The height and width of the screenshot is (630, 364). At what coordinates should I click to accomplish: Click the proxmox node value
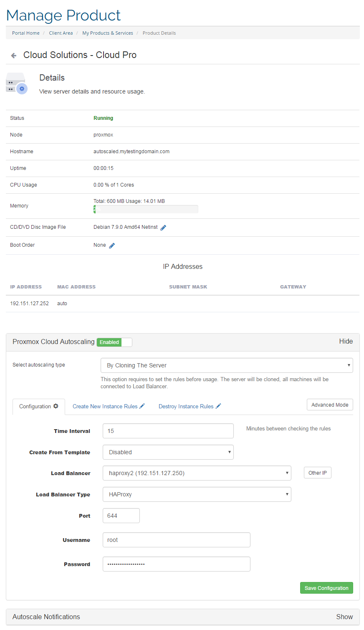103,135
